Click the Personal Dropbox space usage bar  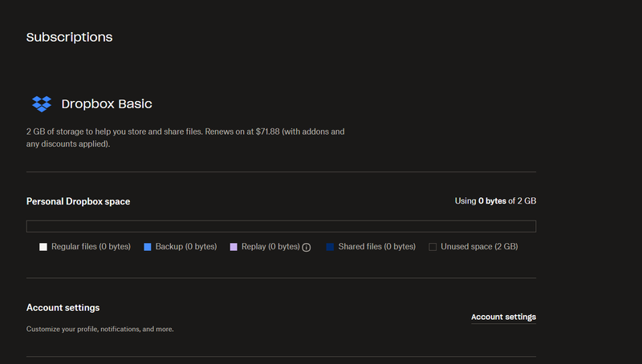(x=281, y=226)
